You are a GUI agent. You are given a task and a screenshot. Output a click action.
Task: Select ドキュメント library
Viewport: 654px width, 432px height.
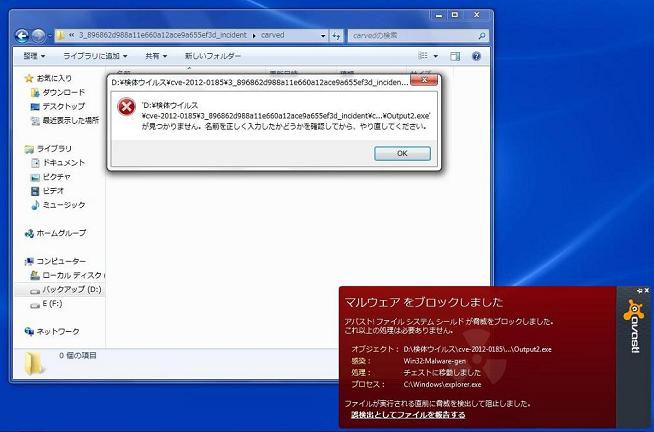point(64,163)
